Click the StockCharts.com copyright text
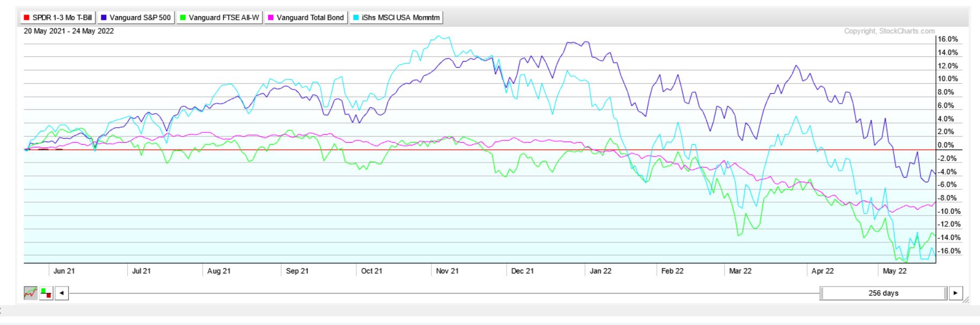Image resolution: width=980 pixels, height=325 pixels. pos(889,31)
